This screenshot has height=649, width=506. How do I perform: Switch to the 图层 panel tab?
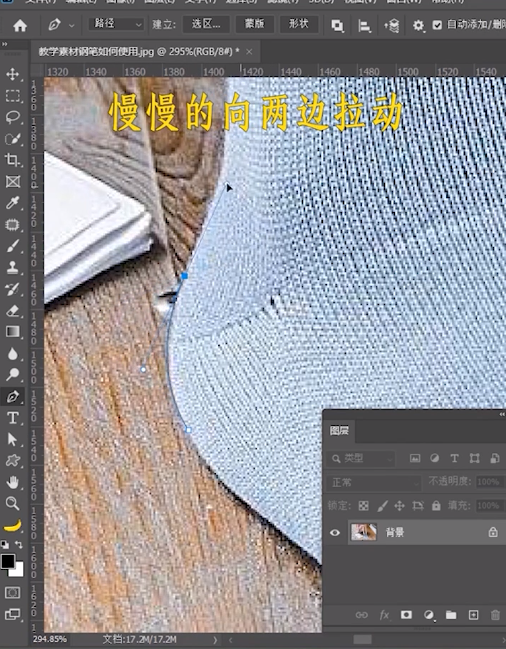[339, 430]
